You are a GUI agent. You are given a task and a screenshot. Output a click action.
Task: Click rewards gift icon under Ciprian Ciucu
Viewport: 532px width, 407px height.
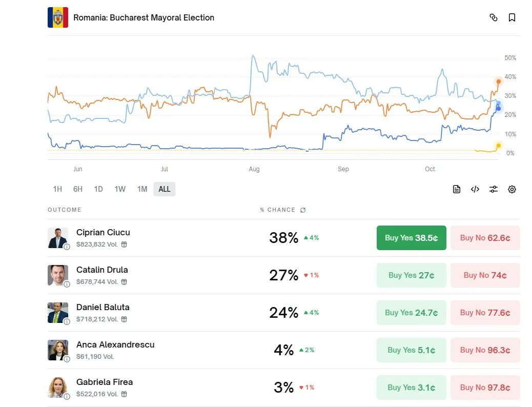click(124, 245)
